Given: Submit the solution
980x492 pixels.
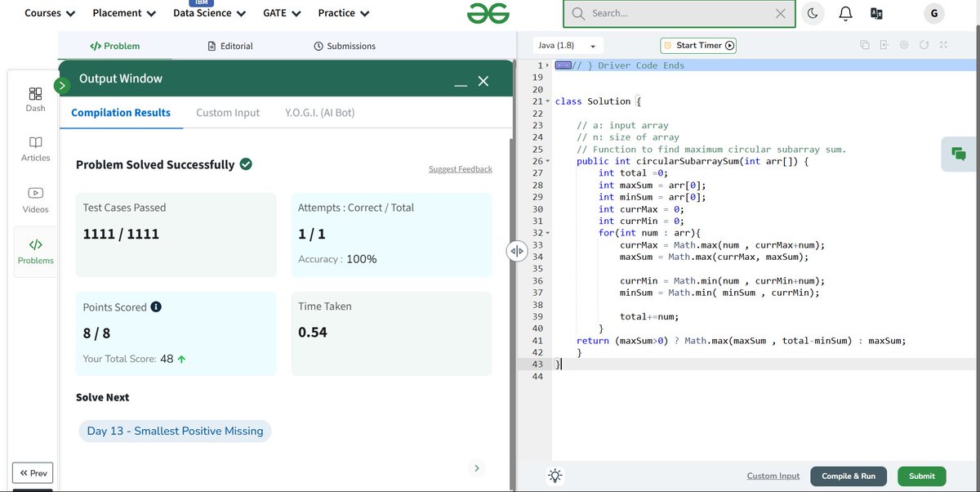Looking at the screenshot, I should coord(922,476).
